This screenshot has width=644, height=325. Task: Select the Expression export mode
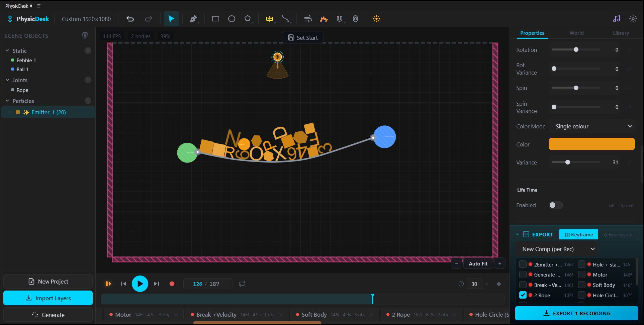[x=618, y=235]
